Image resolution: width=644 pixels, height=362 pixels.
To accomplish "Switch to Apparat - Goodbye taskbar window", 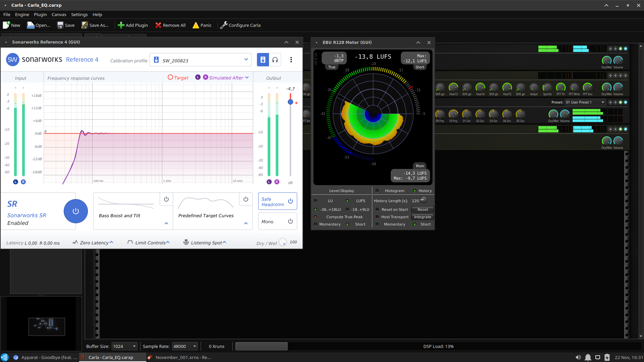I will 45,357.
